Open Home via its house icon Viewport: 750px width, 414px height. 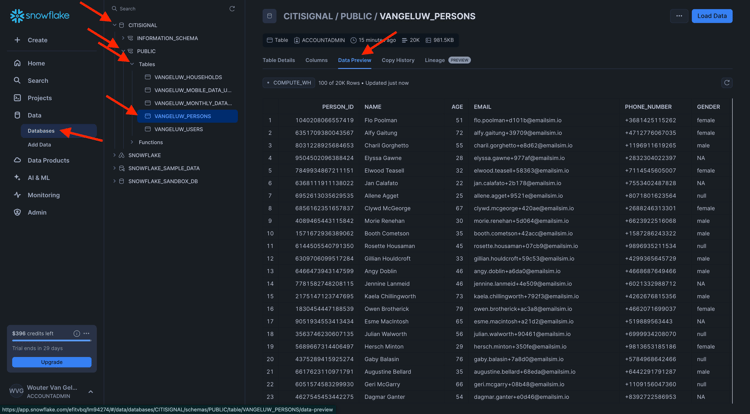pyautogui.click(x=17, y=63)
